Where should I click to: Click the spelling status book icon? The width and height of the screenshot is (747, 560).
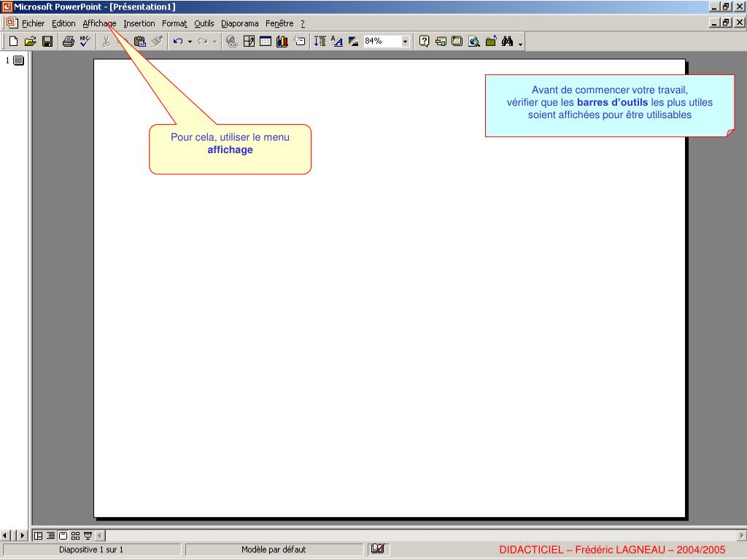pyautogui.click(x=378, y=549)
